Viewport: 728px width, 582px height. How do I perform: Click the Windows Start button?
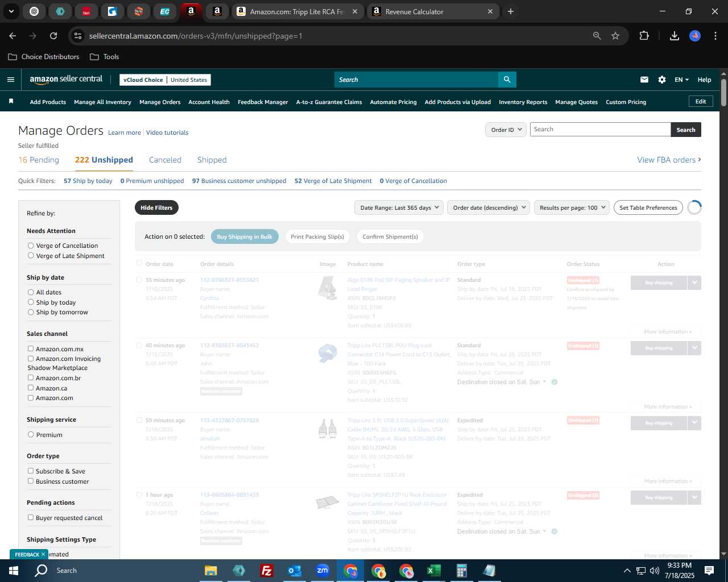14,571
